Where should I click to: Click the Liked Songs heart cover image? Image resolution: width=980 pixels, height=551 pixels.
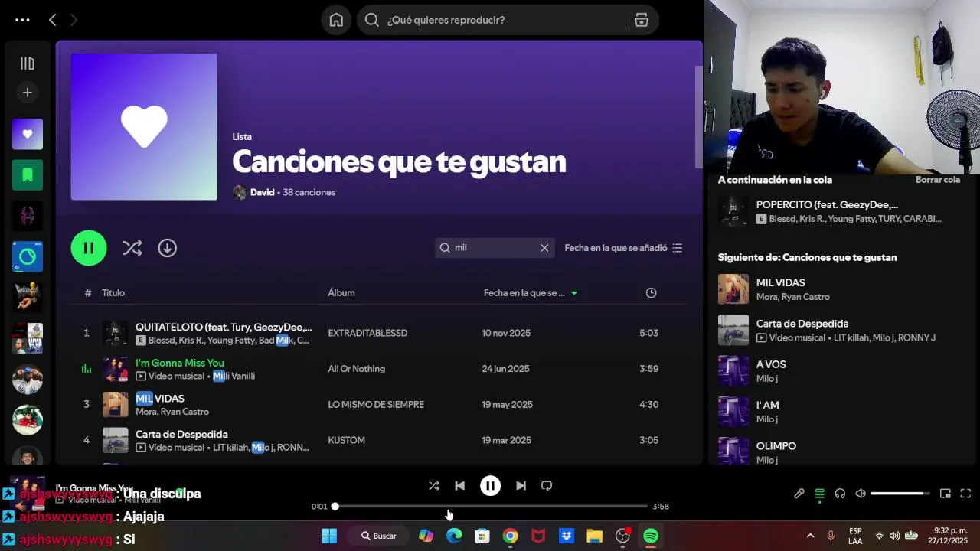[x=144, y=127]
